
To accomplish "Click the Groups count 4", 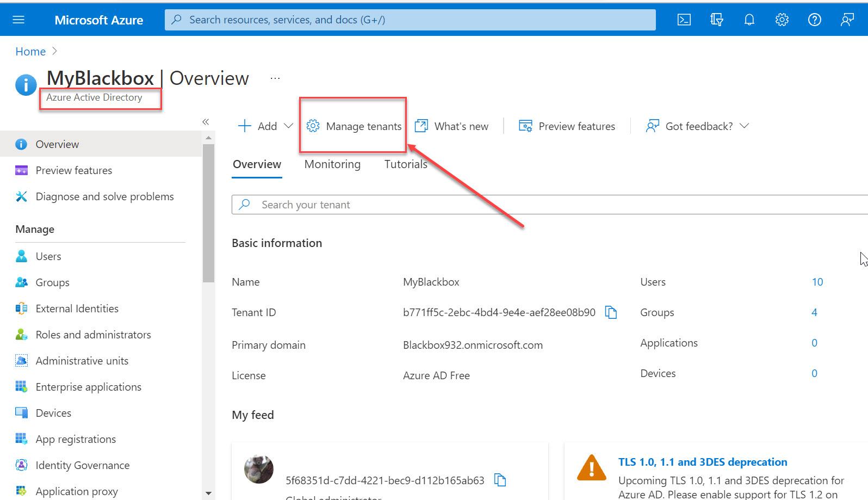I will point(814,312).
